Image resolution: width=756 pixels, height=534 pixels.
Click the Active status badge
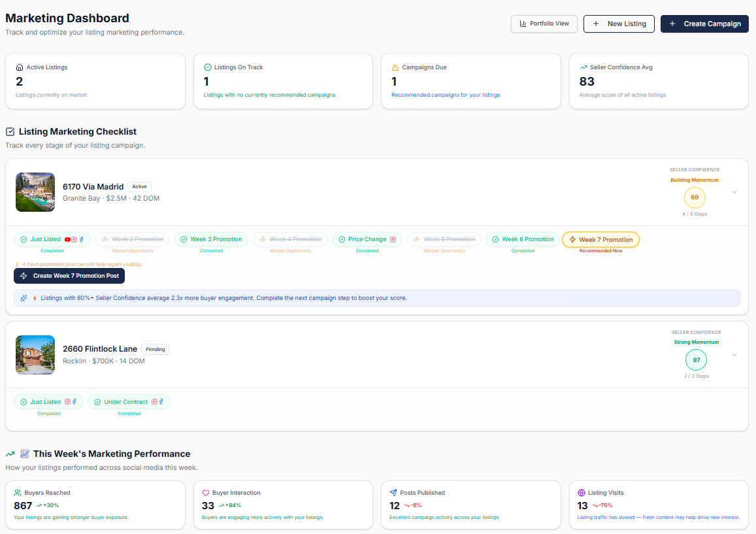139,187
